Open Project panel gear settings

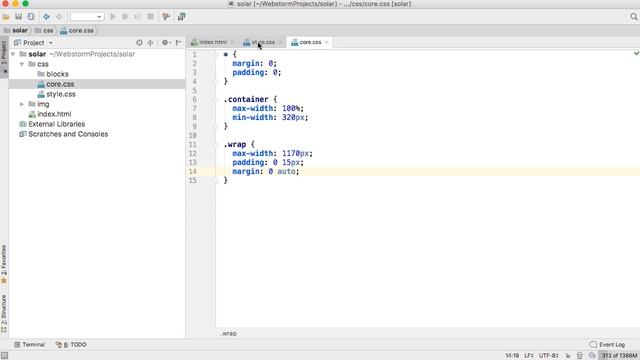[x=166, y=42]
